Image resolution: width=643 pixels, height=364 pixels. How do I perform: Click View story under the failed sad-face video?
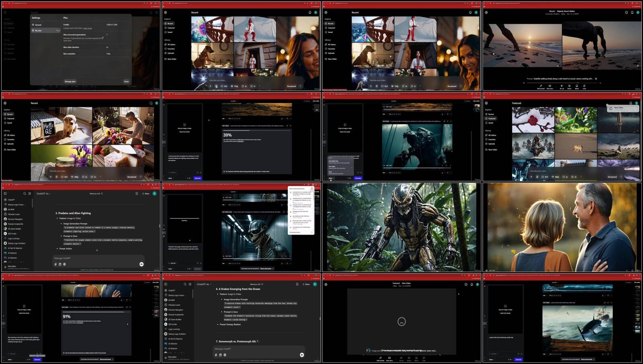(x=389, y=358)
